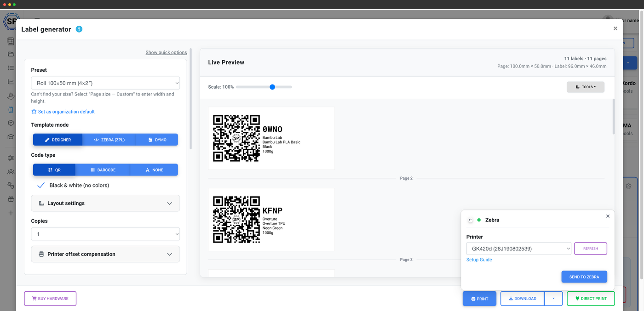The width and height of the screenshot is (644, 311).
Task: Switch to ZEBRA (ZPL) template mode
Action: pyautogui.click(x=109, y=140)
